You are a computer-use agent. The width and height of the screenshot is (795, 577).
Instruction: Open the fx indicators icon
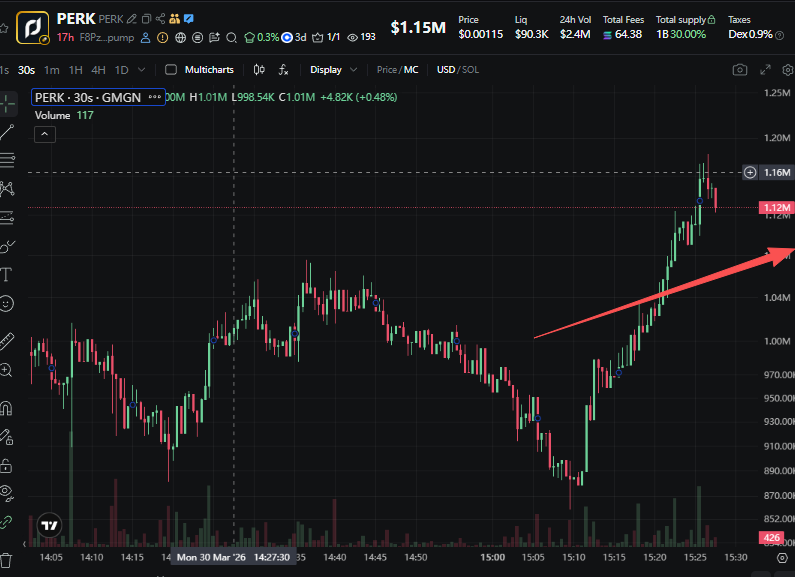click(x=283, y=70)
